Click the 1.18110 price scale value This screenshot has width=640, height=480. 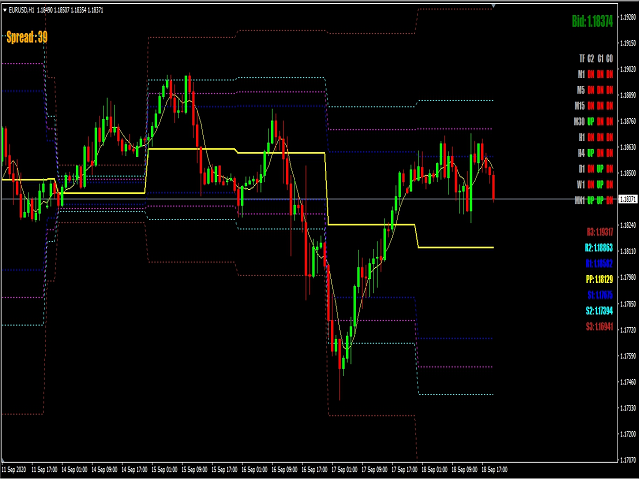(x=628, y=251)
